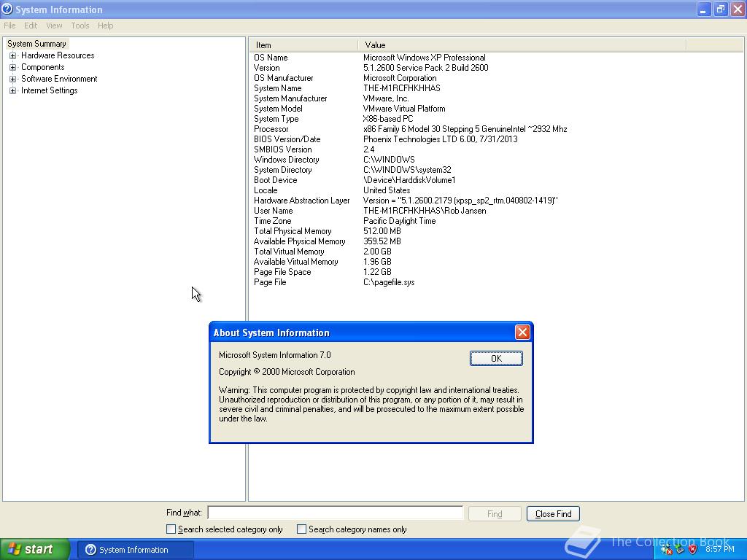The image size is (747, 560).
Task: Select the Software Environment label
Action: pyautogui.click(x=59, y=79)
